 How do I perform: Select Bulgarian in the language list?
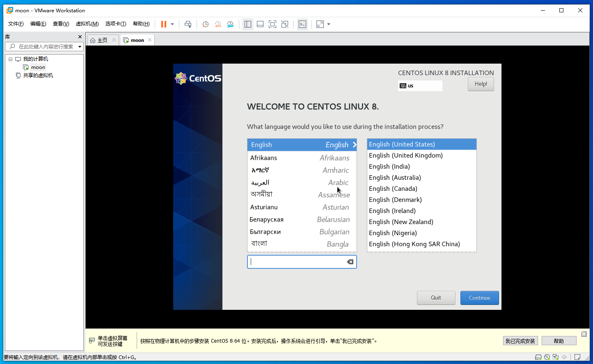click(x=302, y=232)
